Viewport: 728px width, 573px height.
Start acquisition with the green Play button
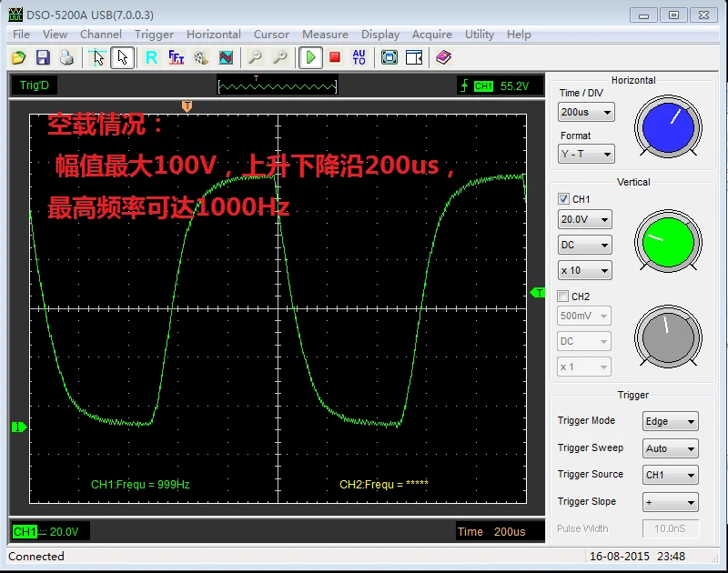[310, 56]
